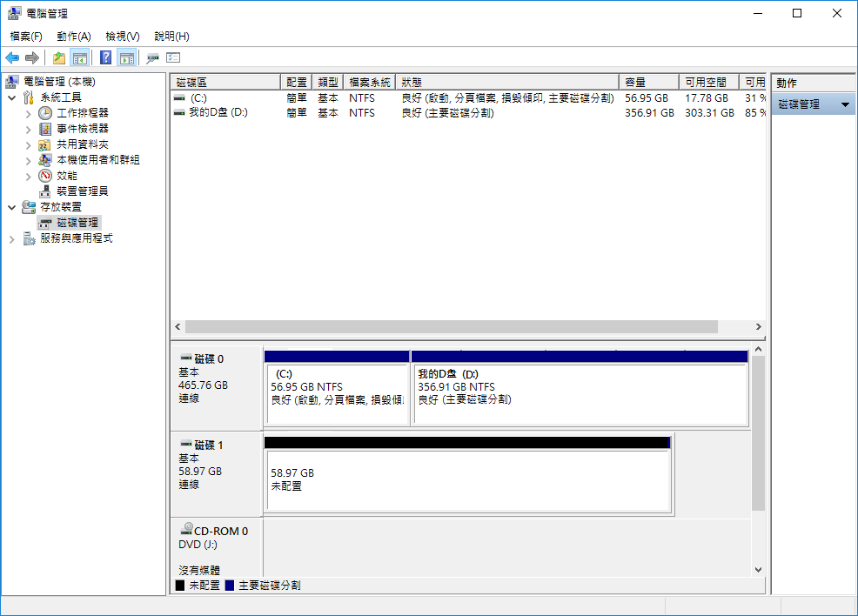Open 本機使用者和群組 tree item
This screenshot has height=616, width=858.
[98, 160]
